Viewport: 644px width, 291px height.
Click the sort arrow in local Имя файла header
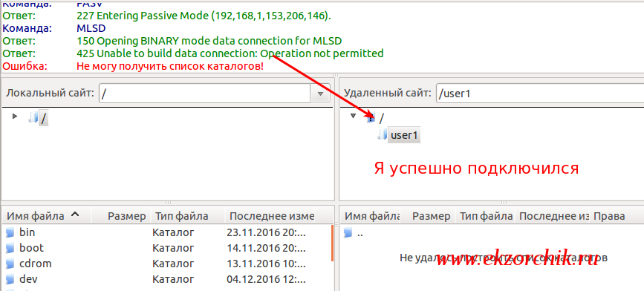click(75, 215)
